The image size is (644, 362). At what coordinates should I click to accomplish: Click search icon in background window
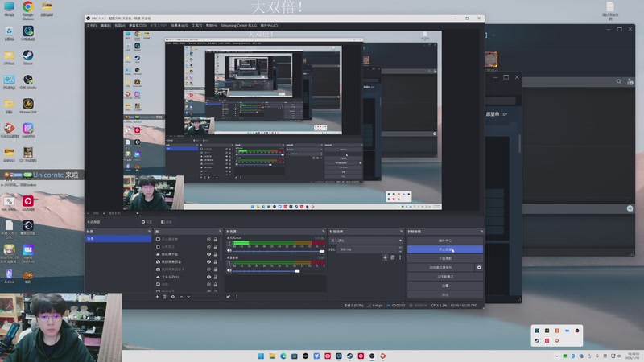click(x=619, y=82)
